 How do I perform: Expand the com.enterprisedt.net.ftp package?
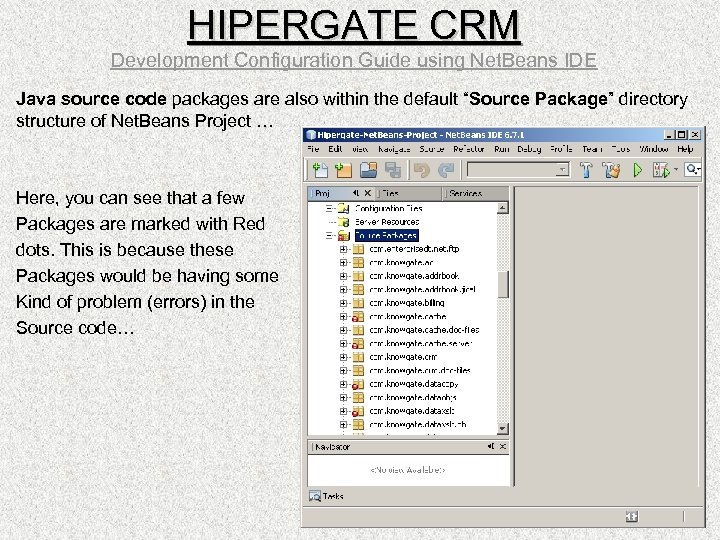(x=343, y=249)
